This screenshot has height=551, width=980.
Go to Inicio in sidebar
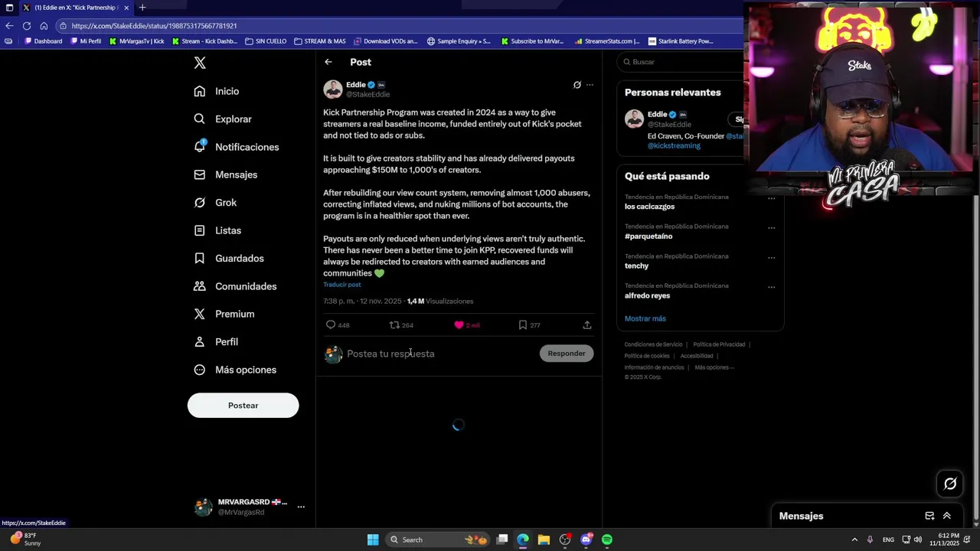coord(217,91)
